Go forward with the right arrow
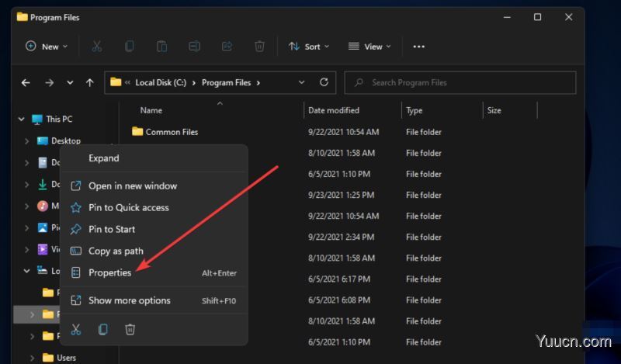This screenshot has height=364, width=621. (49, 83)
